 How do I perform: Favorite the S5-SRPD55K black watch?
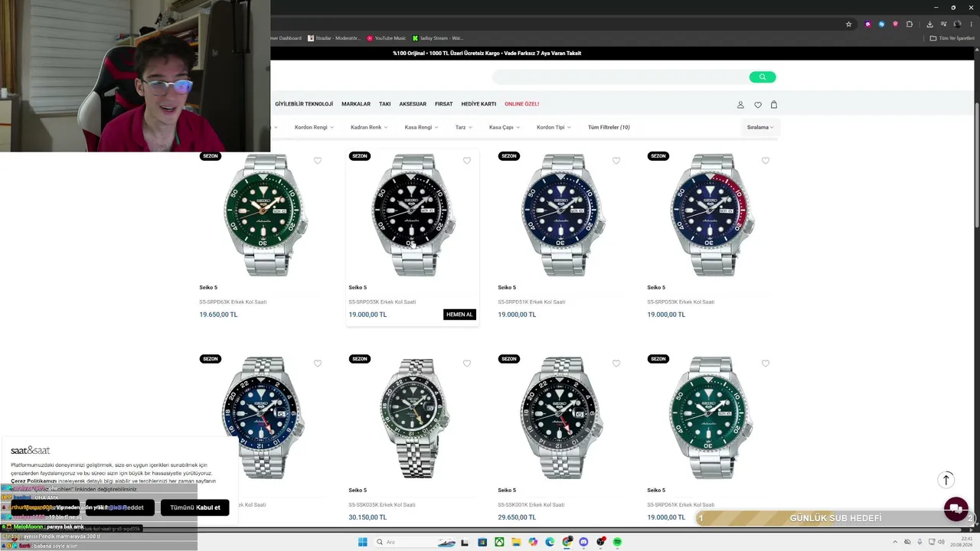pyautogui.click(x=467, y=161)
